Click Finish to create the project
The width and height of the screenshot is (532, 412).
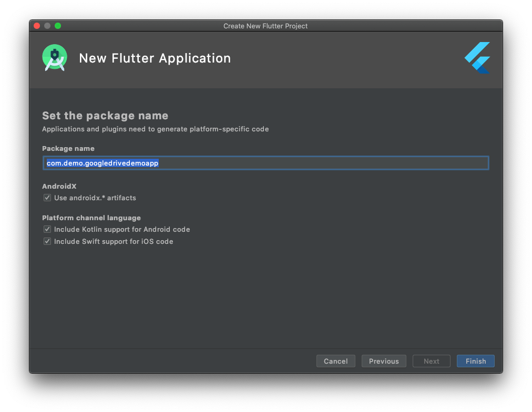tap(475, 361)
